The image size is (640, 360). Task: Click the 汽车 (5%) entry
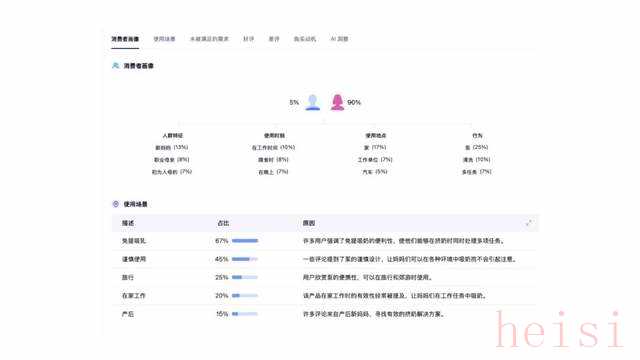pyautogui.click(x=375, y=172)
